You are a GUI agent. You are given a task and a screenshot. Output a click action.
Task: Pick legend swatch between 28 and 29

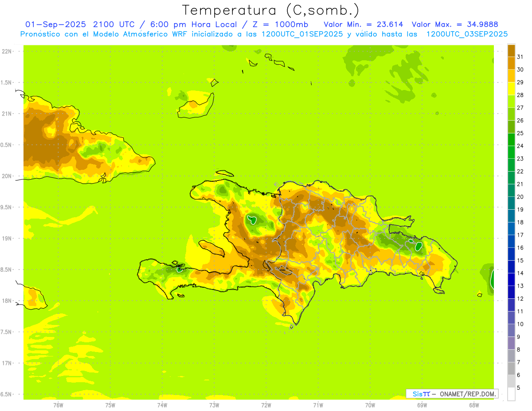(x=511, y=89)
